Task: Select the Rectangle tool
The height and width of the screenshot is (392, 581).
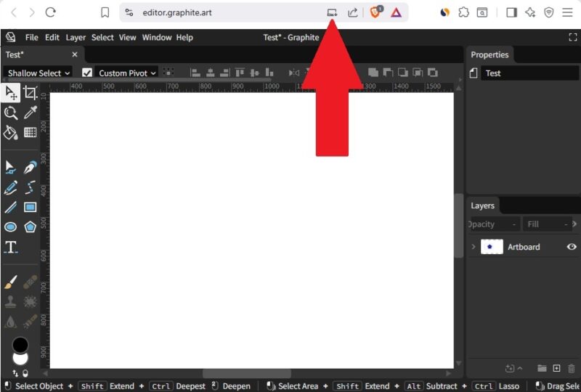Action: click(x=30, y=207)
